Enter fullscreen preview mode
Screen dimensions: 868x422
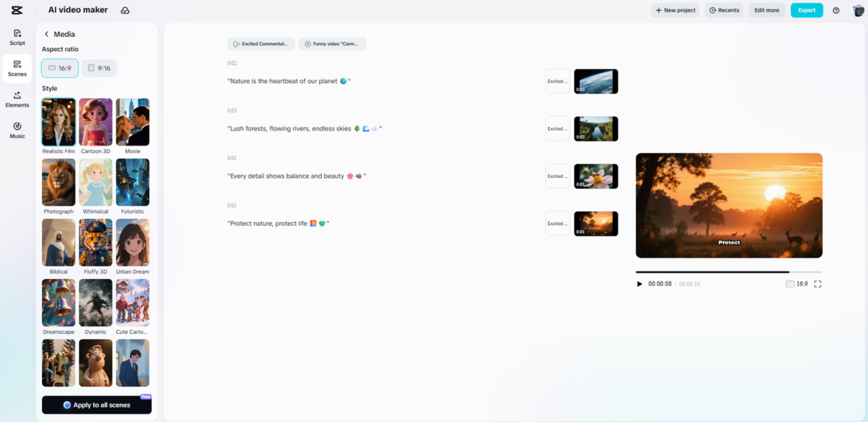817,284
